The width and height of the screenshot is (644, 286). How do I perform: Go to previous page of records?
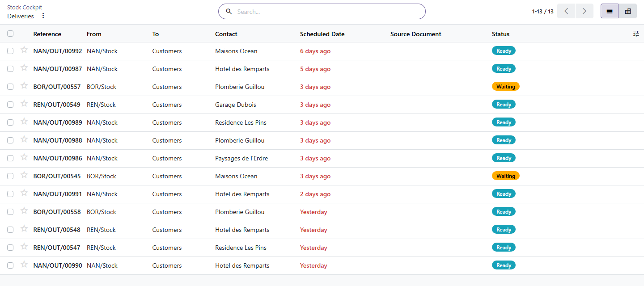tap(566, 11)
